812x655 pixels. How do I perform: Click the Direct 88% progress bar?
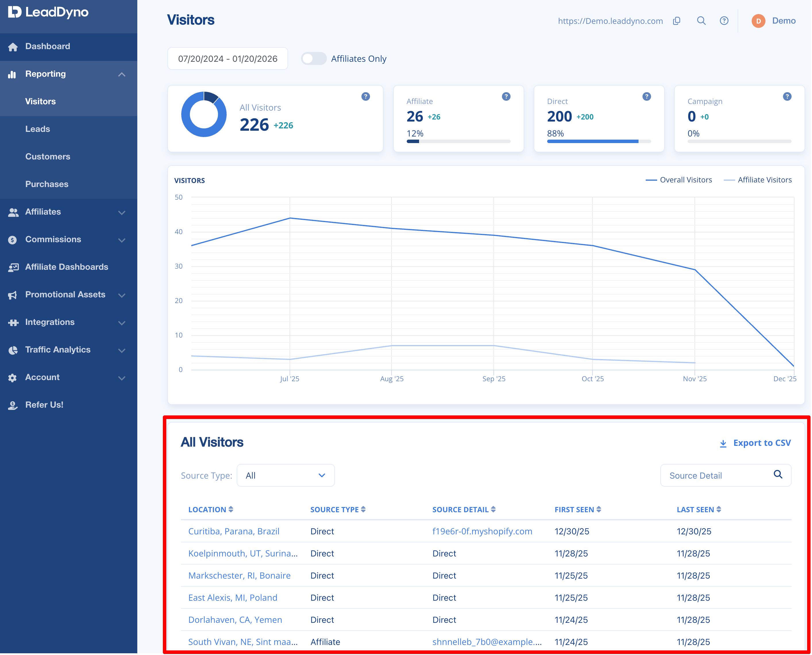click(599, 142)
